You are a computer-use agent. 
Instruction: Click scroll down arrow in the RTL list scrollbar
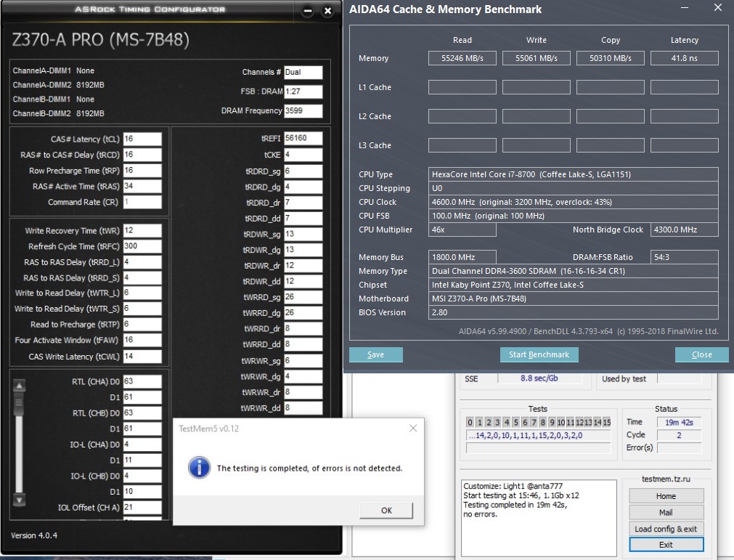pyautogui.click(x=19, y=500)
